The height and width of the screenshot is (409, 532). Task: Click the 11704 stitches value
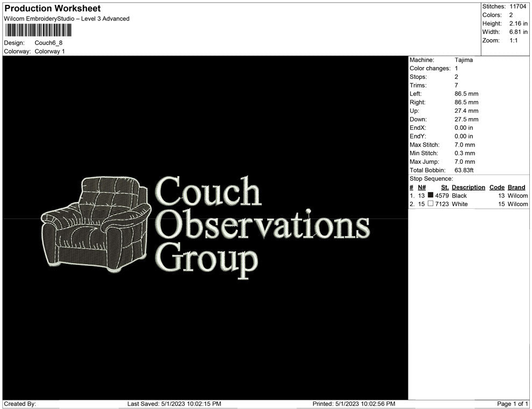517,6
